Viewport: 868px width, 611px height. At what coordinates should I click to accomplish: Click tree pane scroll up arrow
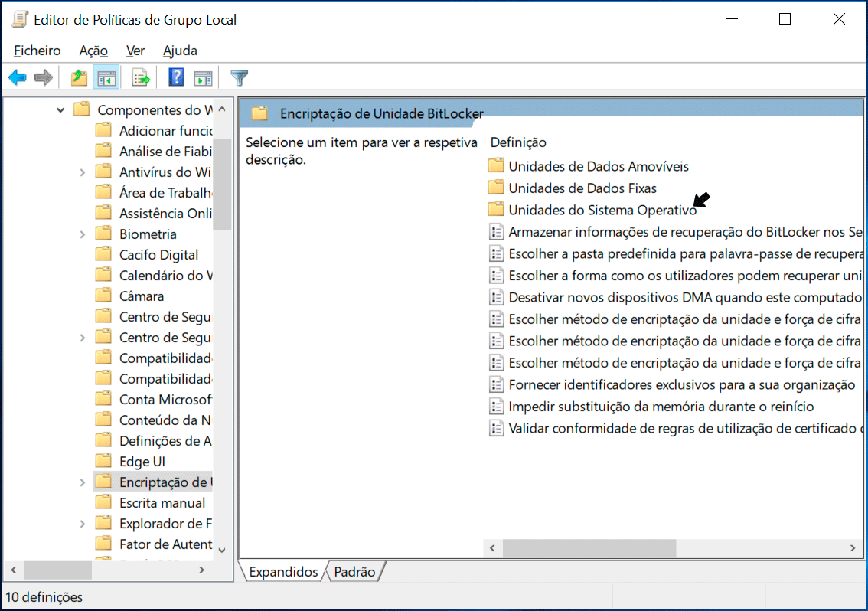[x=222, y=109]
